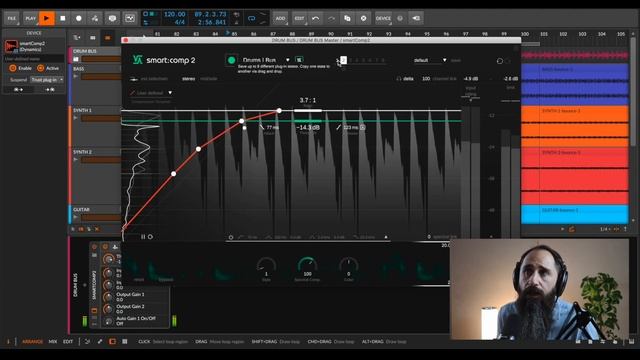This screenshot has width=640, height=360.
Task: Select stereo processing mode
Action: (188, 79)
